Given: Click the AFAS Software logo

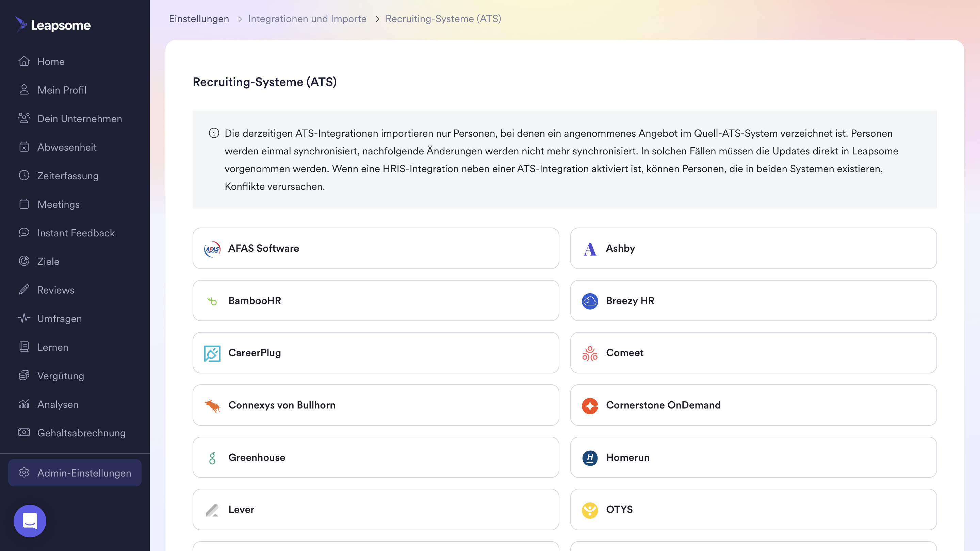Looking at the screenshot, I should pos(212,249).
